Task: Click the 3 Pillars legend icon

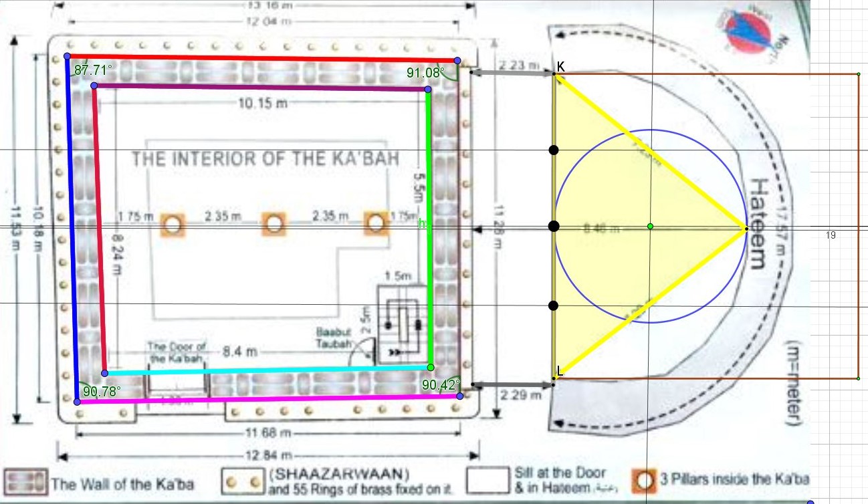Action: (645, 480)
